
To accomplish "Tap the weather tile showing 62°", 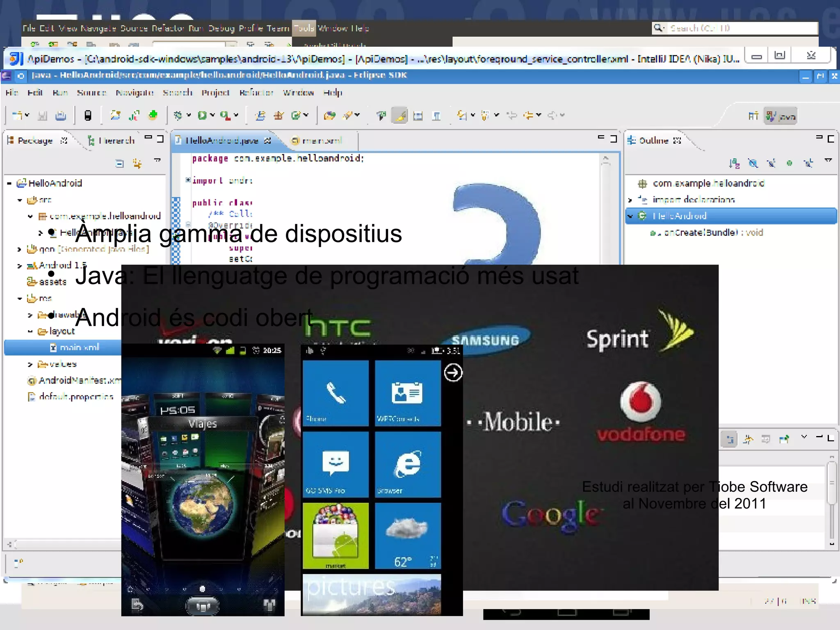I will pos(408,536).
